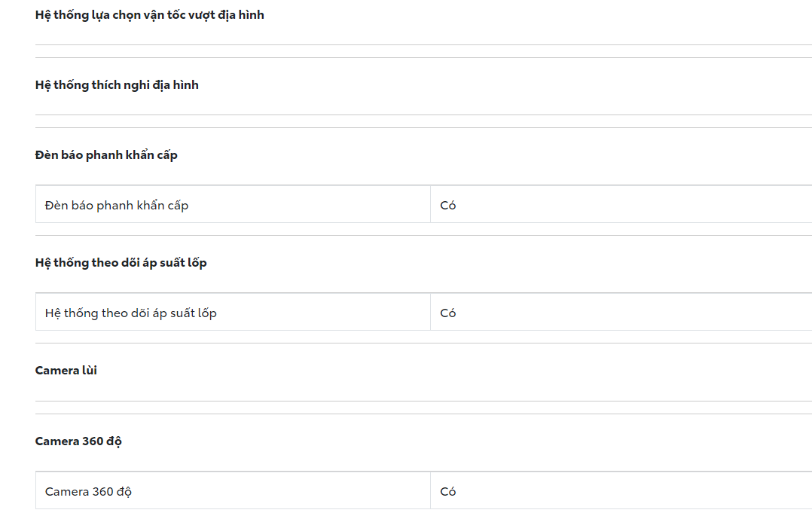Viewport: 812px width, 516px height.
Task: Click the bold Hệ thống theo dõi áp suất lốp heading
Action: coord(121,263)
